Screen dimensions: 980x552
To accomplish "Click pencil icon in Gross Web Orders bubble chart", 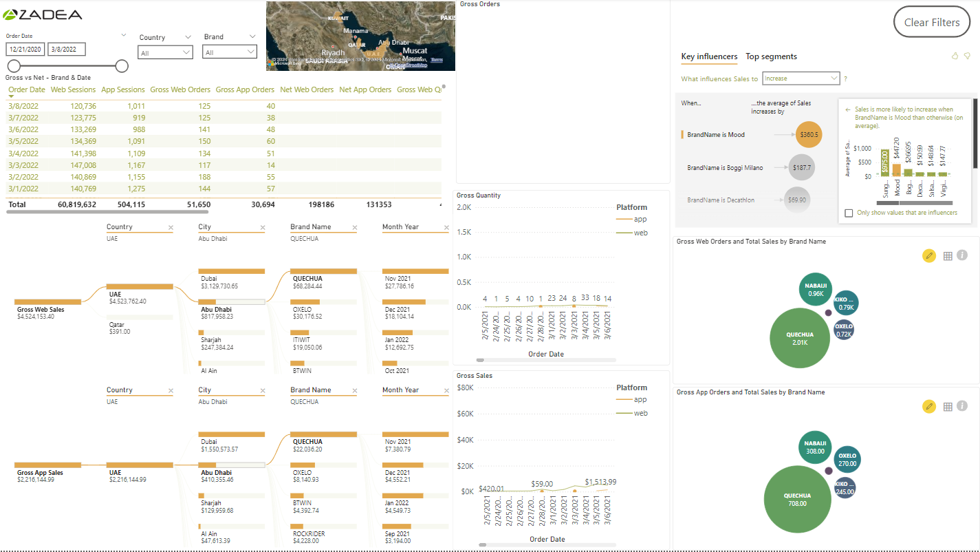I will (x=929, y=256).
